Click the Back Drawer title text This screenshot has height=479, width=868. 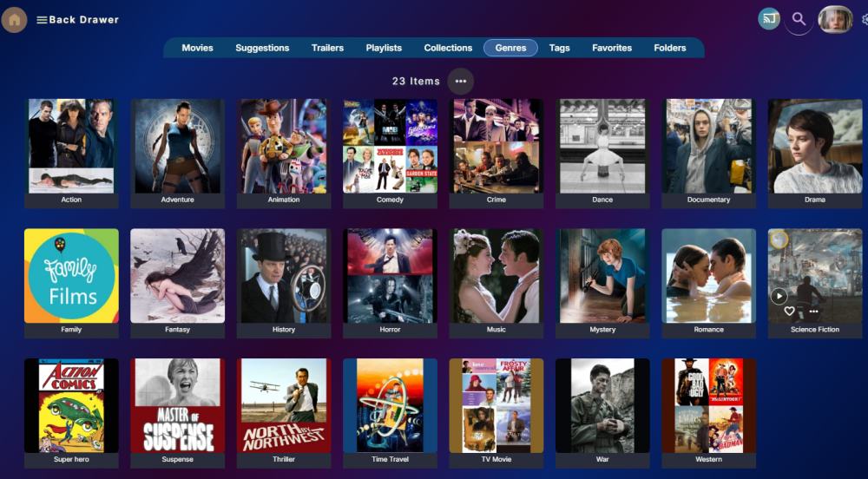(83, 20)
